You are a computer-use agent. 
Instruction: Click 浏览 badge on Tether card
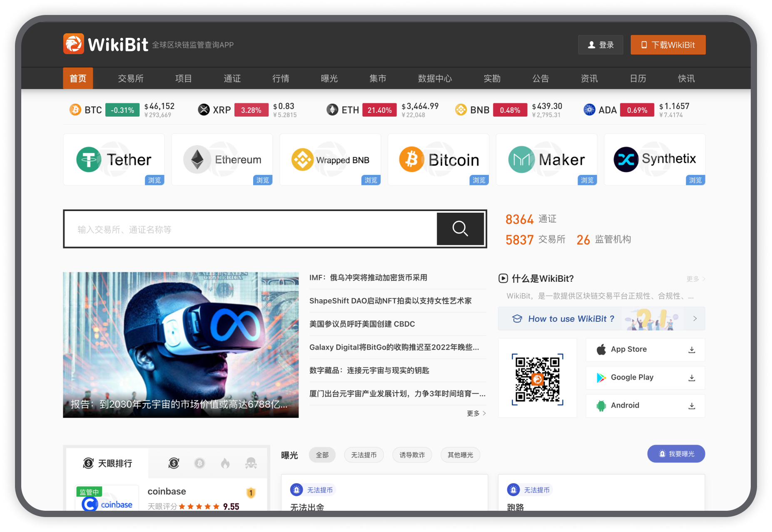coord(154,180)
